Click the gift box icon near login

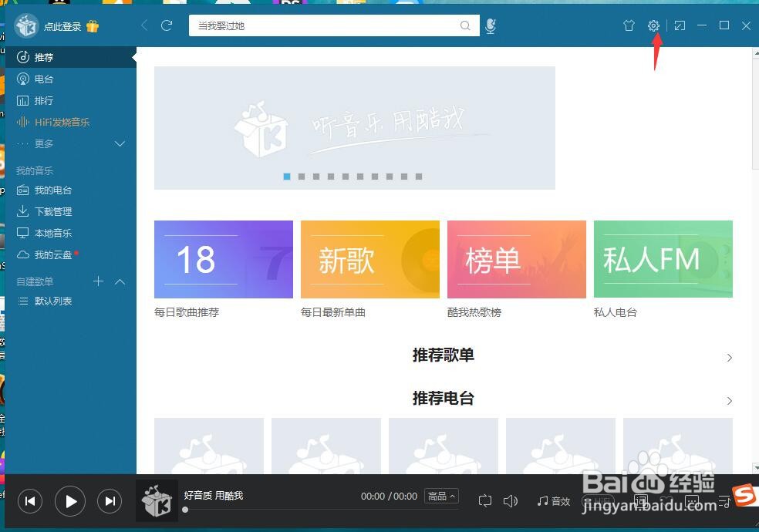click(x=93, y=26)
